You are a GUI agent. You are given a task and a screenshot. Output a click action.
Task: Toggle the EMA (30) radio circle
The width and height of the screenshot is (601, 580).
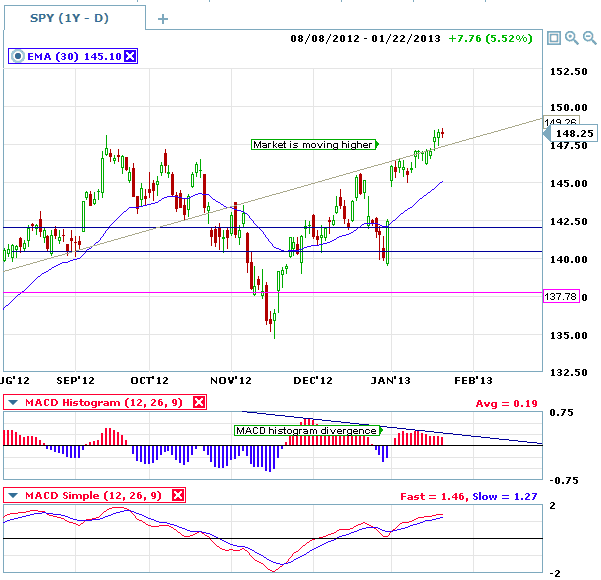[x=18, y=56]
